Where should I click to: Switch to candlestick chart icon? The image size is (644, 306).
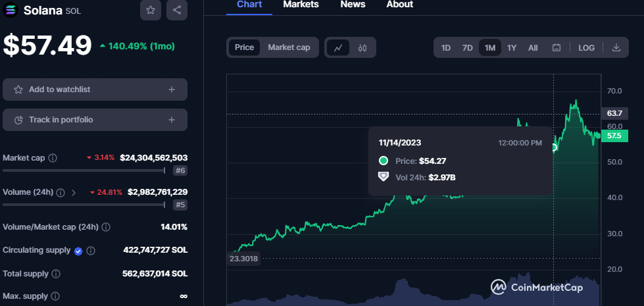(x=362, y=47)
